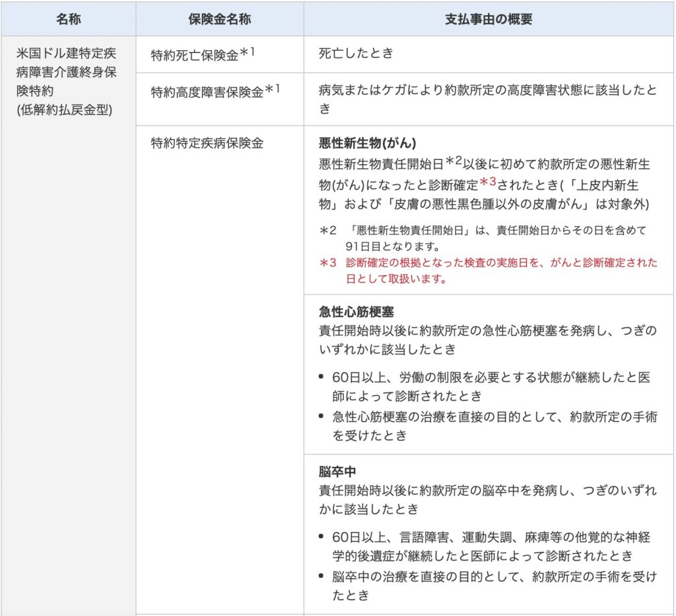Click the 悪性新生物(がん) bold heading
The height and width of the screenshot is (616, 676).
(x=367, y=143)
